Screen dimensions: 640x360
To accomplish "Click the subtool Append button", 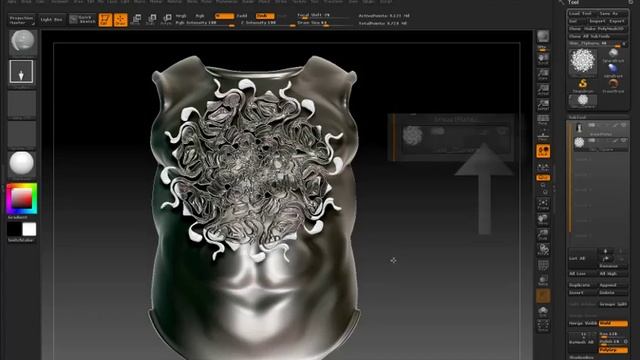I will 613,285.
